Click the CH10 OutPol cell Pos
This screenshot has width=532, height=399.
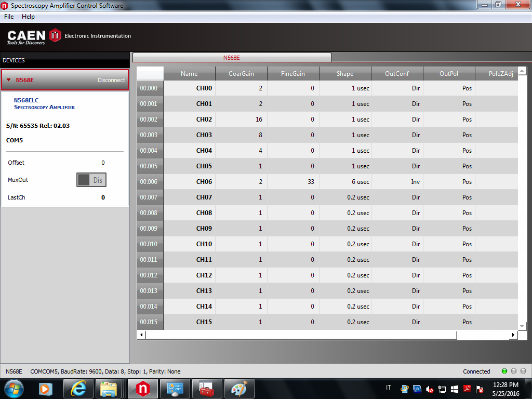tap(449, 244)
